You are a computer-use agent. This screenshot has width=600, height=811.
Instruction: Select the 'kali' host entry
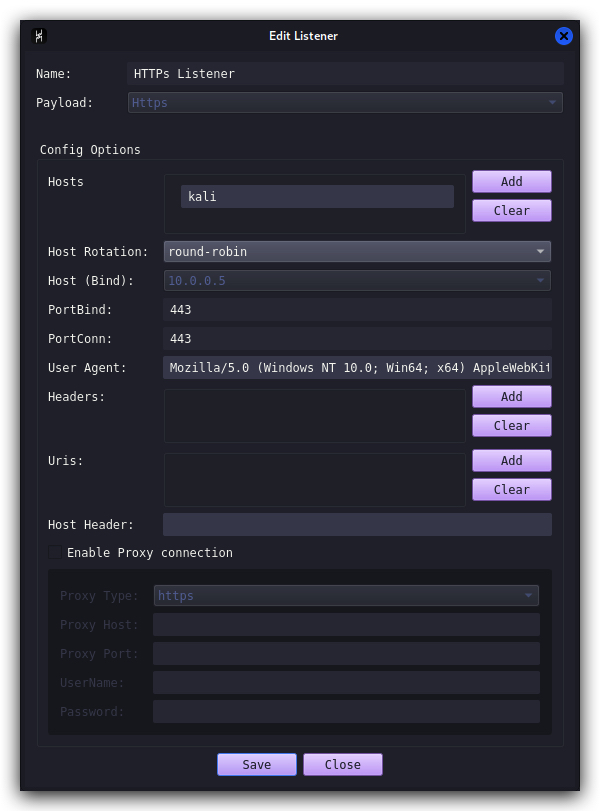click(x=317, y=197)
